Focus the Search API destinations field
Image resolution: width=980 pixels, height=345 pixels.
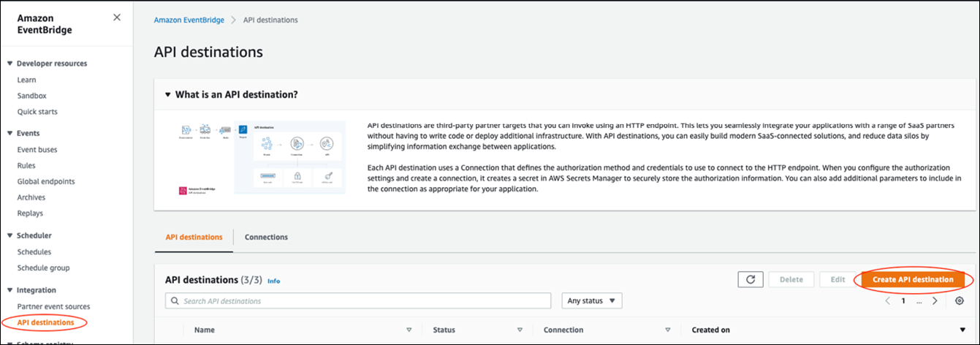(358, 301)
